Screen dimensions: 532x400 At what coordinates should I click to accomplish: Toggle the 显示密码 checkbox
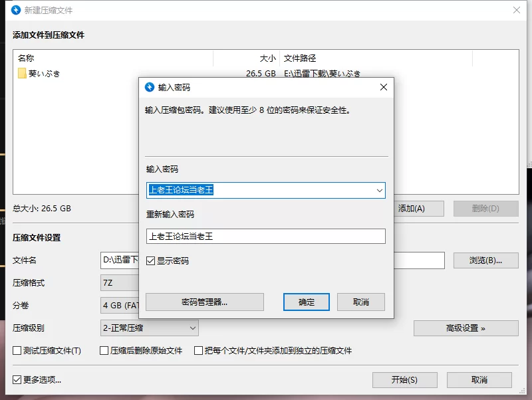151,260
